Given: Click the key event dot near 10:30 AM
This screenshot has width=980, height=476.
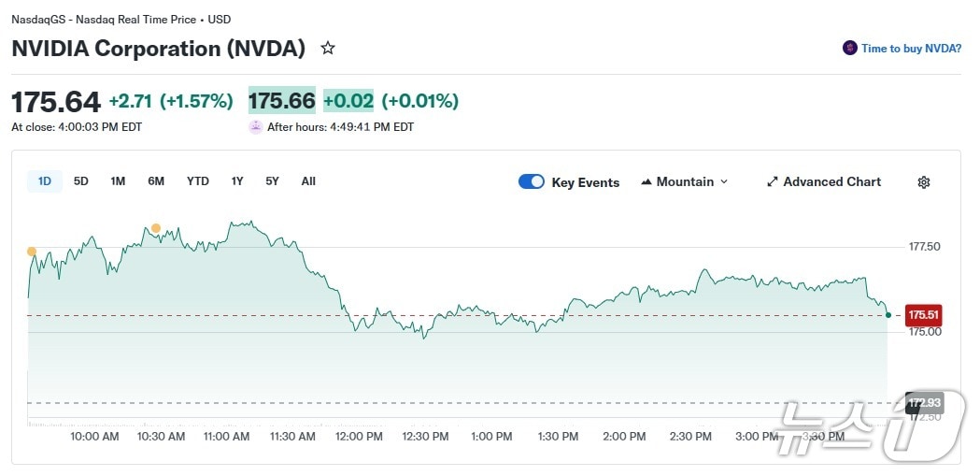Looking at the screenshot, I should pos(156,228).
